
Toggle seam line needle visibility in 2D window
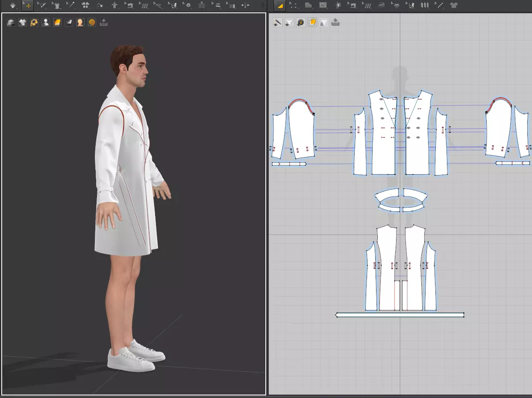pos(278,22)
